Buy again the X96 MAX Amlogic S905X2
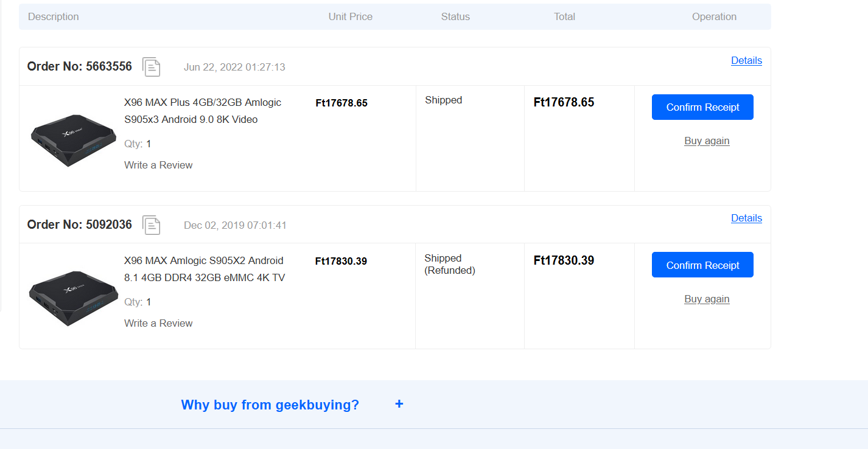 [x=707, y=299]
